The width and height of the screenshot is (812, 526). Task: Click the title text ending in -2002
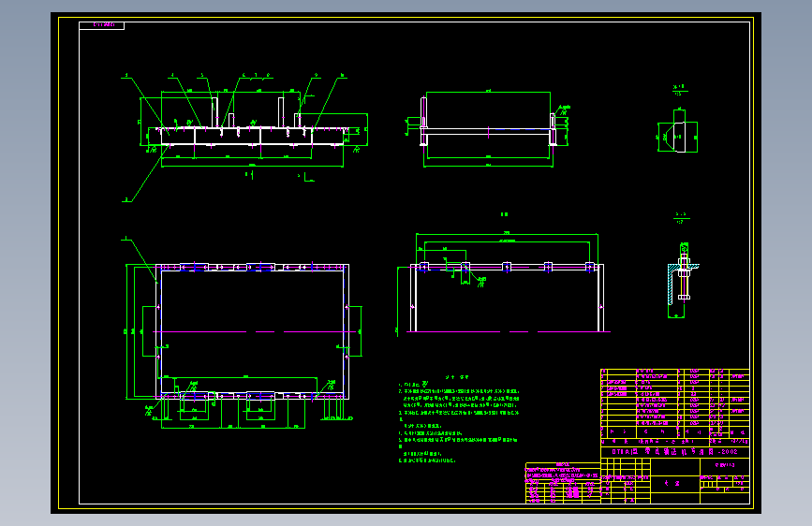(x=674, y=452)
